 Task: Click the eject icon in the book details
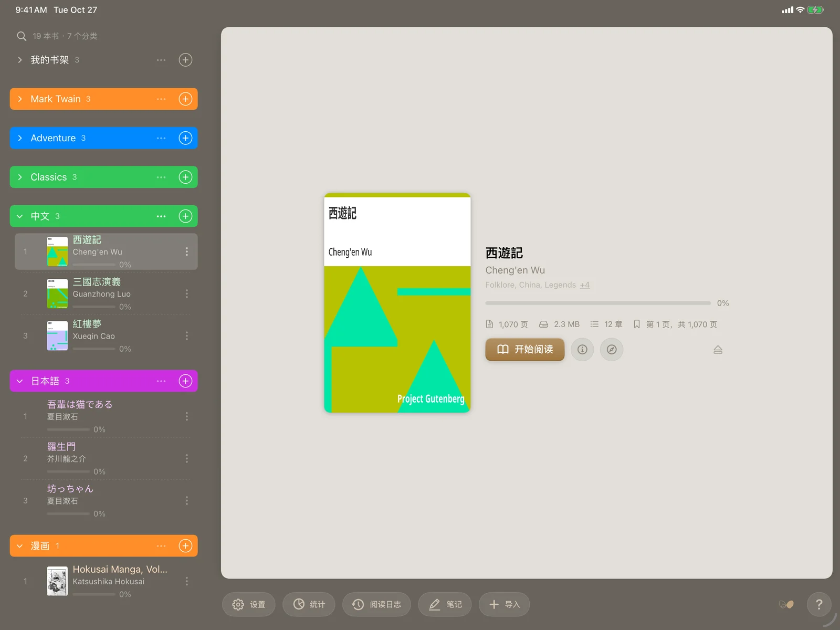(x=718, y=350)
